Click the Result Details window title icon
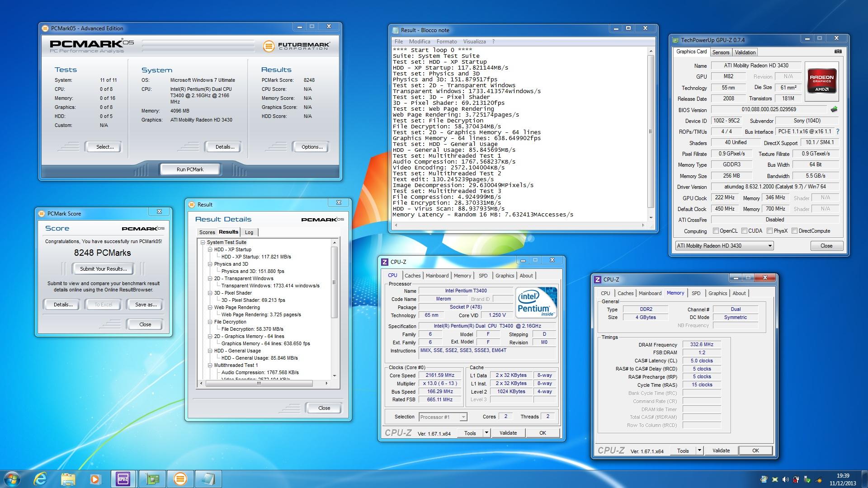The image size is (868, 488). coord(192,205)
